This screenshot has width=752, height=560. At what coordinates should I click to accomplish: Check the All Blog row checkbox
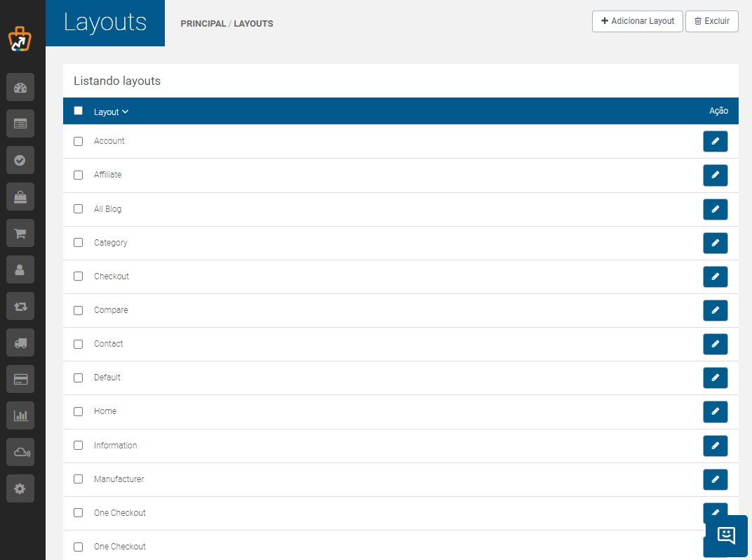coord(78,208)
